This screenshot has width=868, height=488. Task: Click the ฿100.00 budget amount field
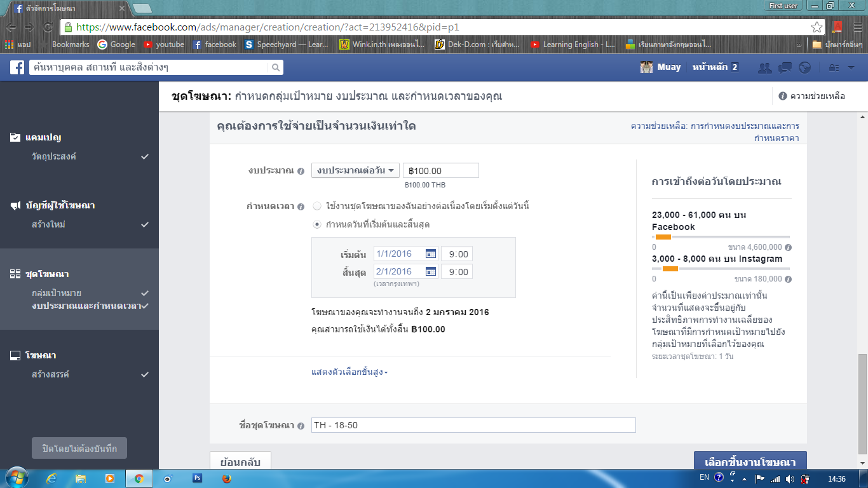441,170
